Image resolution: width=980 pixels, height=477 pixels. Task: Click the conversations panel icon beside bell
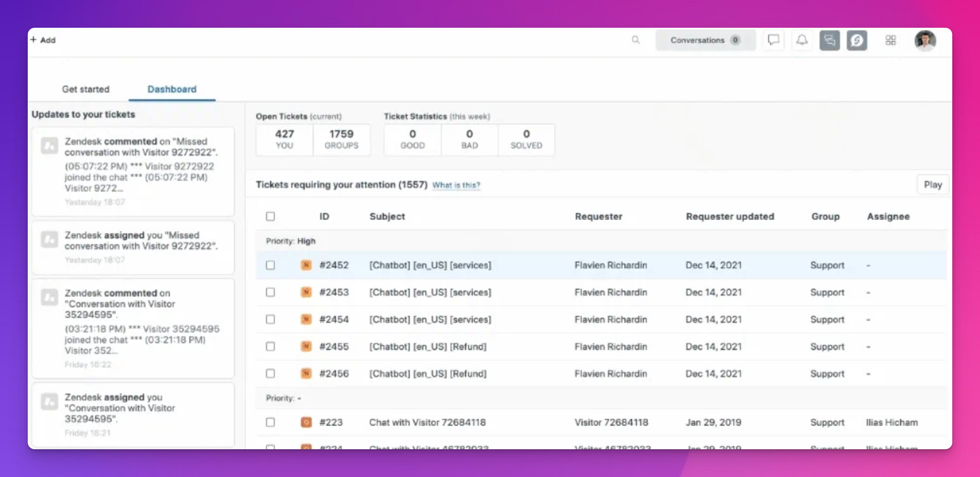tap(830, 40)
